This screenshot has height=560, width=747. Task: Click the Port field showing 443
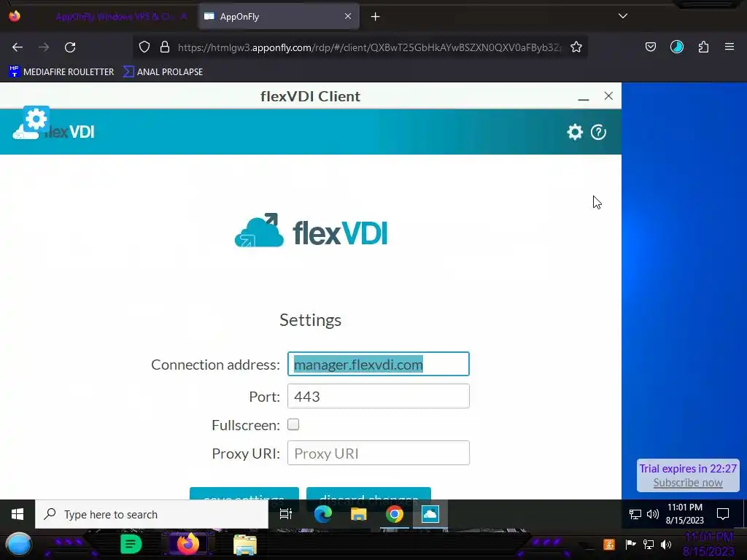point(379,396)
